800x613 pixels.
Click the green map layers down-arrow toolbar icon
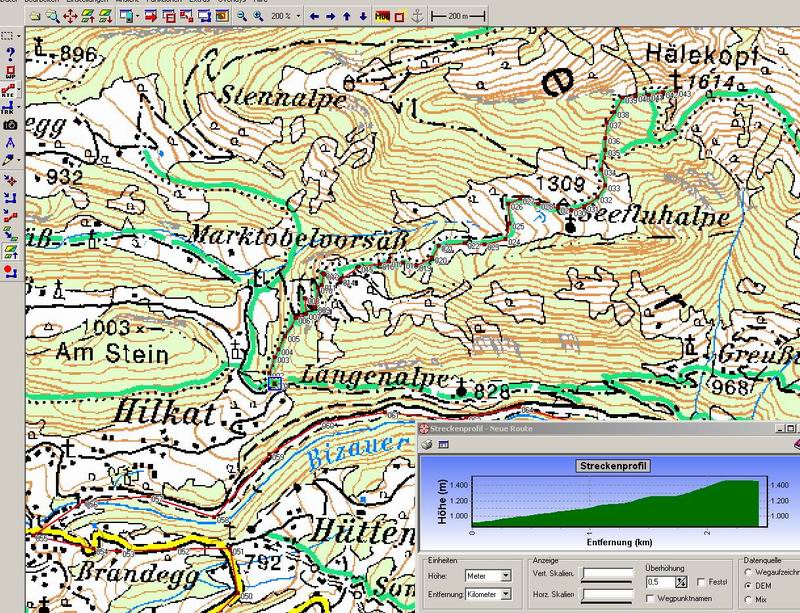pyautogui.click(x=105, y=16)
